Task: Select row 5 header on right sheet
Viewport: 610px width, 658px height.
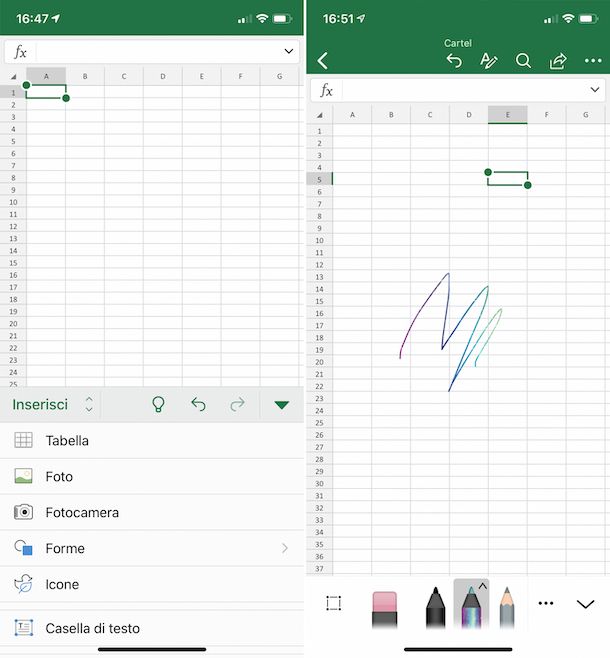Action: [319, 180]
